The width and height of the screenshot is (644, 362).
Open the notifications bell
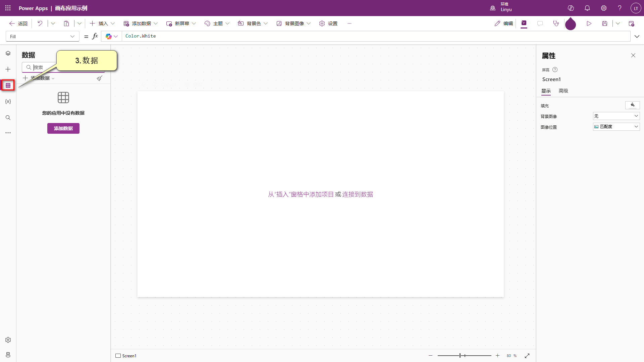coord(587,8)
